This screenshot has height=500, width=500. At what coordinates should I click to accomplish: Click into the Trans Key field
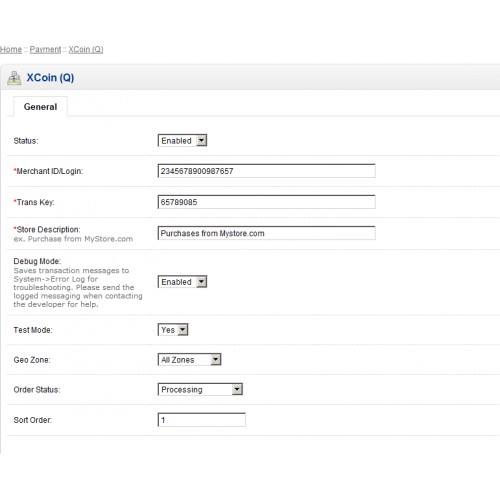tap(266, 202)
